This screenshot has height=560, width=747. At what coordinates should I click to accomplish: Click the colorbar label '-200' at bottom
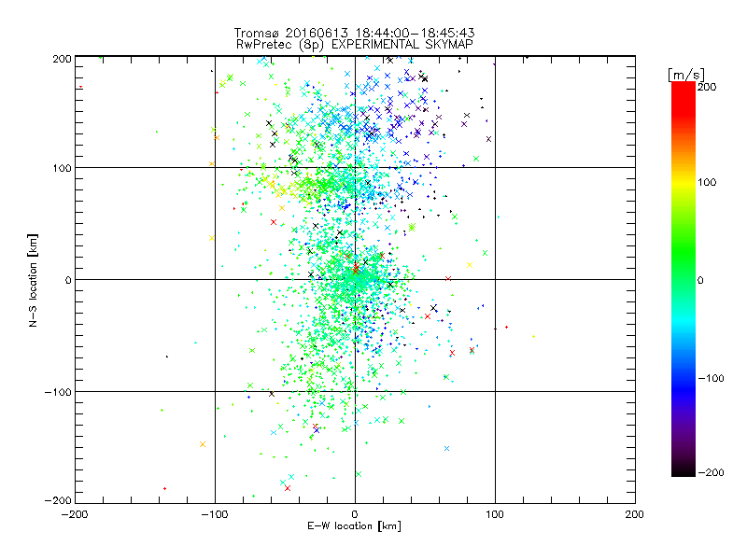[711, 473]
